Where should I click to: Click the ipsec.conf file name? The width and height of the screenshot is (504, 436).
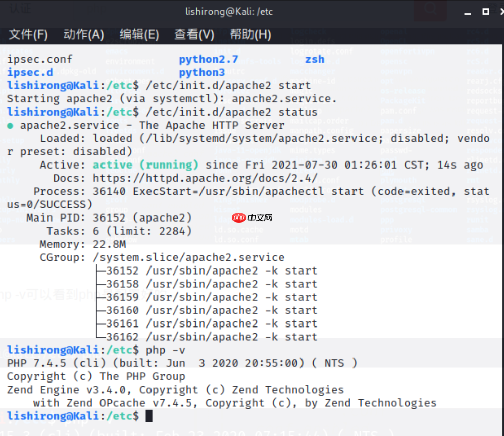[x=39, y=59]
